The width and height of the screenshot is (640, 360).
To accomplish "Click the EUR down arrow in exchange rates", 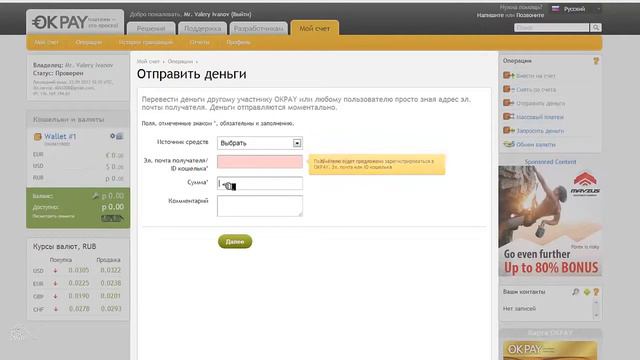I will click(x=55, y=283).
